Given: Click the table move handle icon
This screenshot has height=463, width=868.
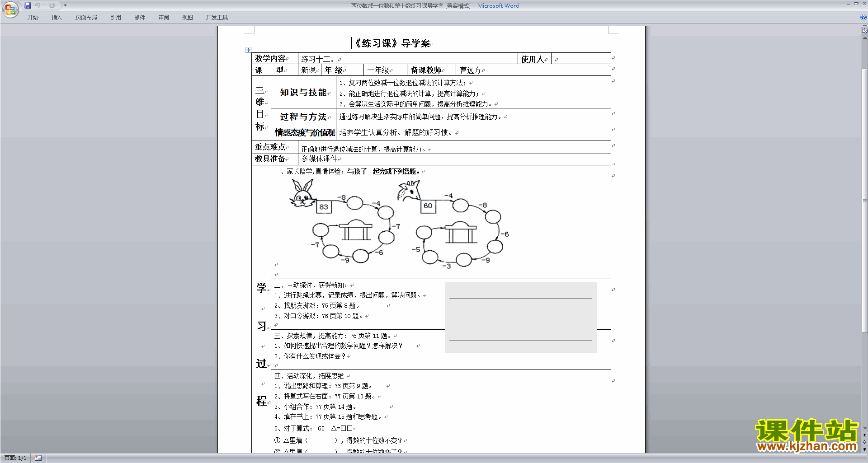Looking at the screenshot, I should click(248, 50).
